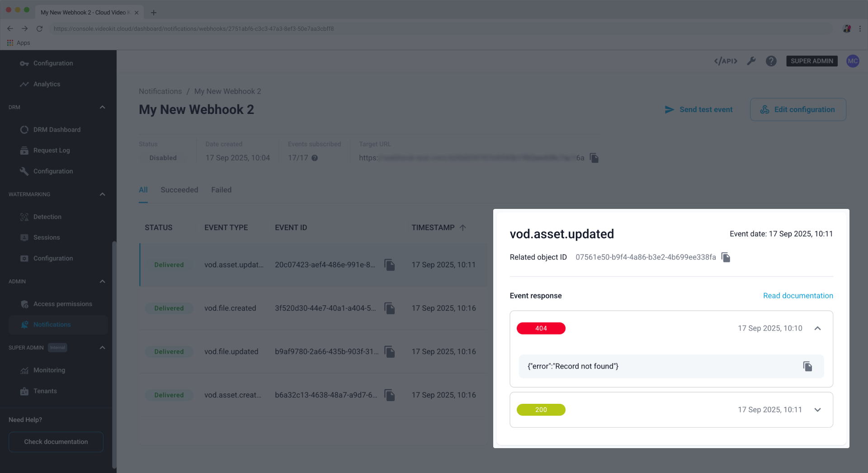868x473 pixels.
Task: Open the help question mark icon
Action: click(771, 61)
